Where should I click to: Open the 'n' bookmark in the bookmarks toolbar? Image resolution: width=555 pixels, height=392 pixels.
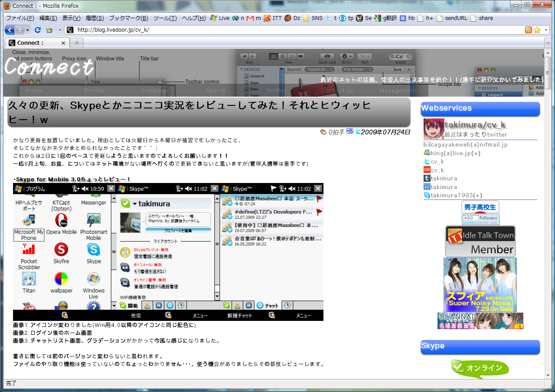(x=238, y=18)
